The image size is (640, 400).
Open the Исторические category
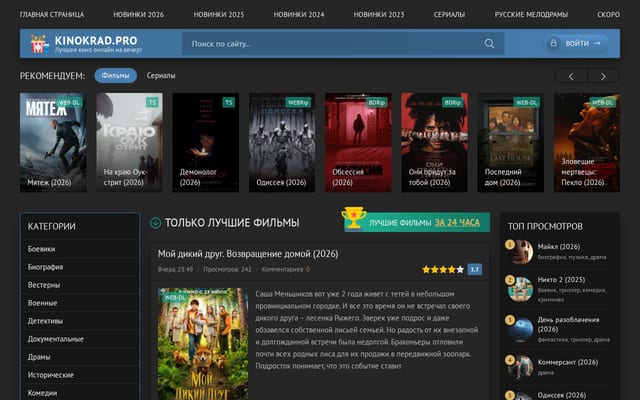pos(51,375)
